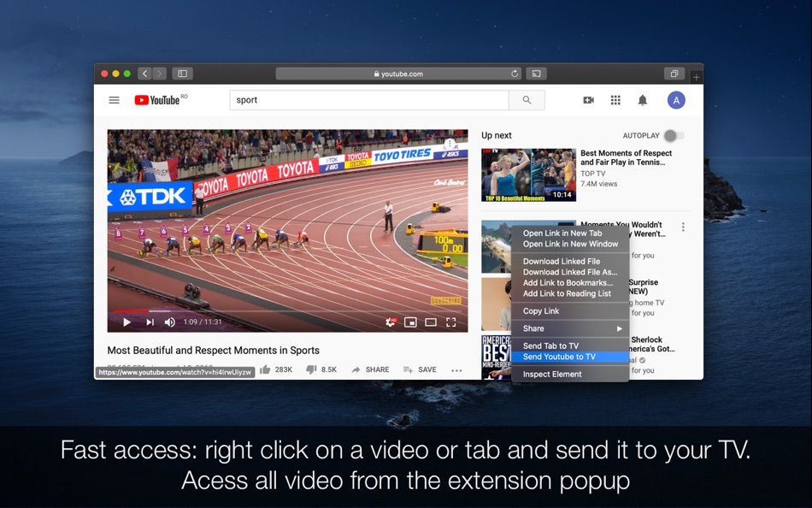The width and height of the screenshot is (812, 508).
Task: Click the SAVE button under video
Action: pyautogui.click(x=420, y=369)
